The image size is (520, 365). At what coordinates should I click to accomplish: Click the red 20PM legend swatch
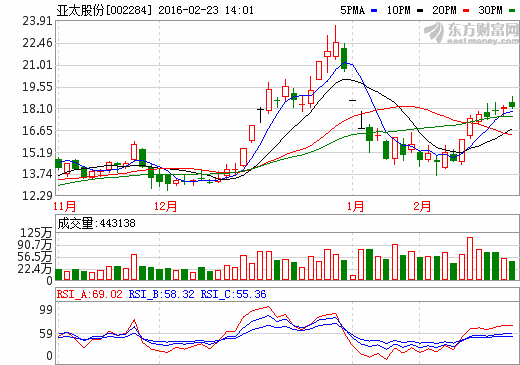point(466,11)
